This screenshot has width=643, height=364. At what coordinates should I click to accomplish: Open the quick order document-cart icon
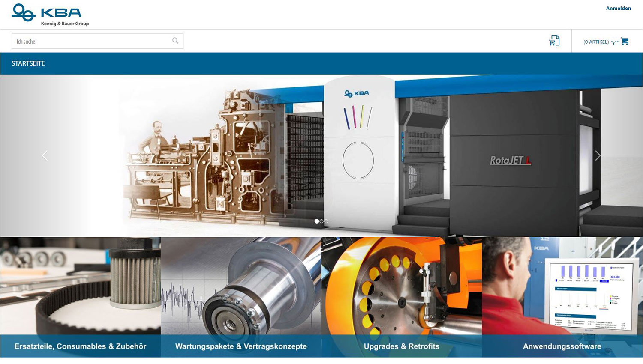[x=554, y=41]
